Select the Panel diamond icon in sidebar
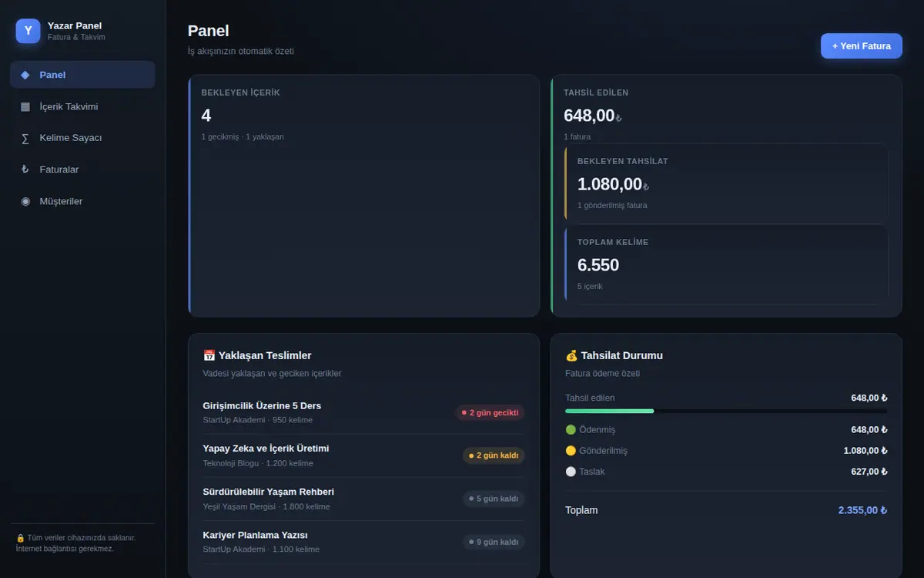Image resolution: width=924 pixels, height=578 pixels. 25,75
